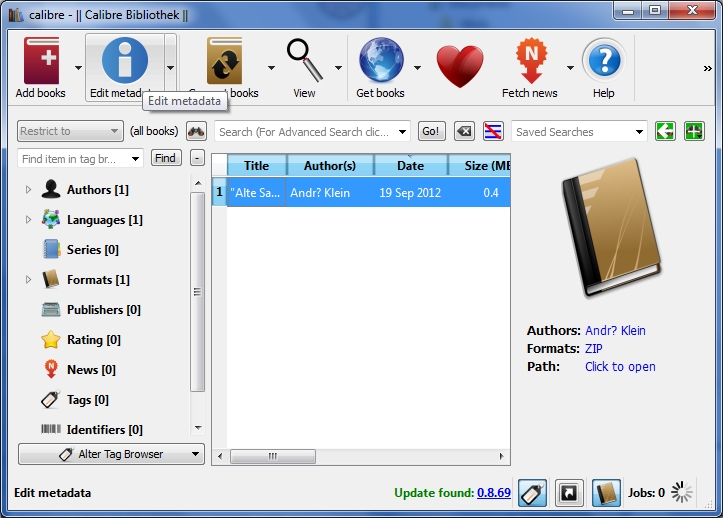Click the Convert books icon
Image resolution: width=723 pixels, height=518 pixels.
tap(225, 60)
